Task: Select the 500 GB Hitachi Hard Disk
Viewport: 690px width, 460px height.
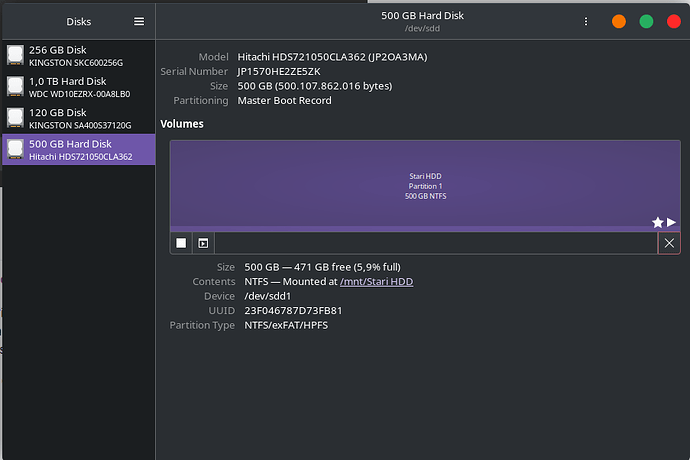Action: [x=78, y=150]
